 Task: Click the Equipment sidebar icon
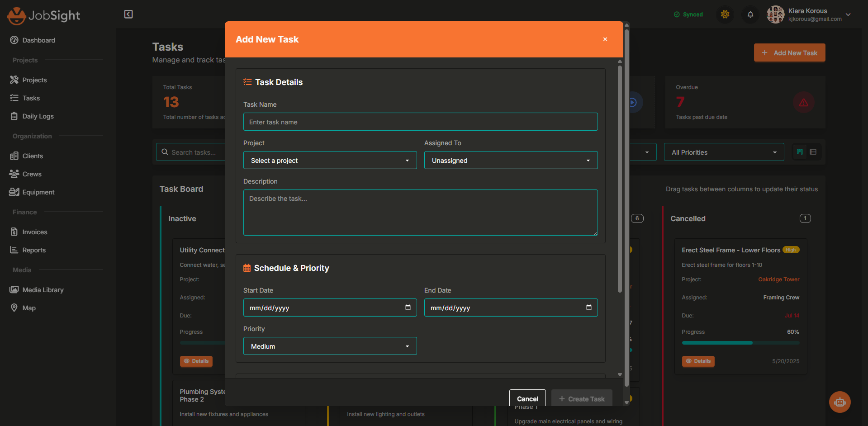[x=14, y=192]
